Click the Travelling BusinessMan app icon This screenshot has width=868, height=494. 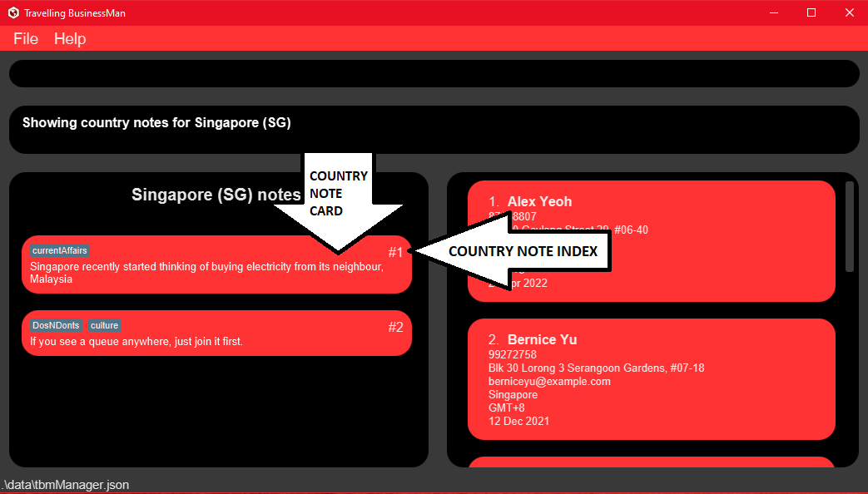coord(13,12)
